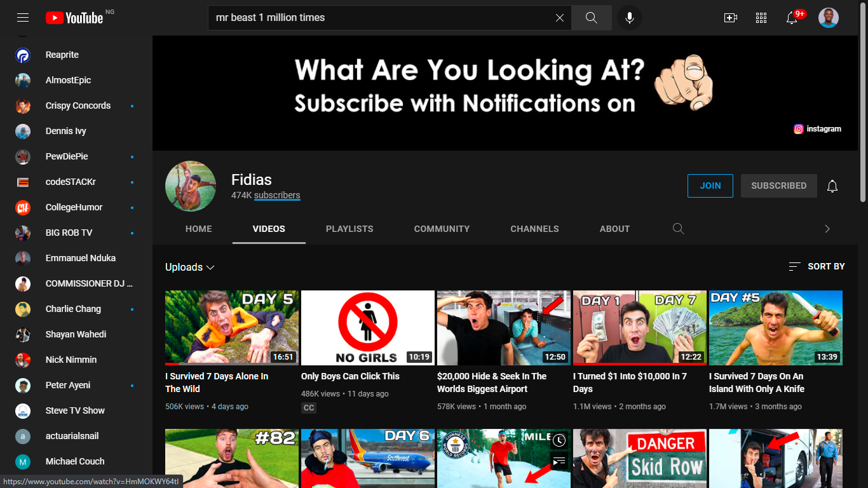
Task: Click the Nick Nimmin channel avatar
Action: click(x=23, y=360)
